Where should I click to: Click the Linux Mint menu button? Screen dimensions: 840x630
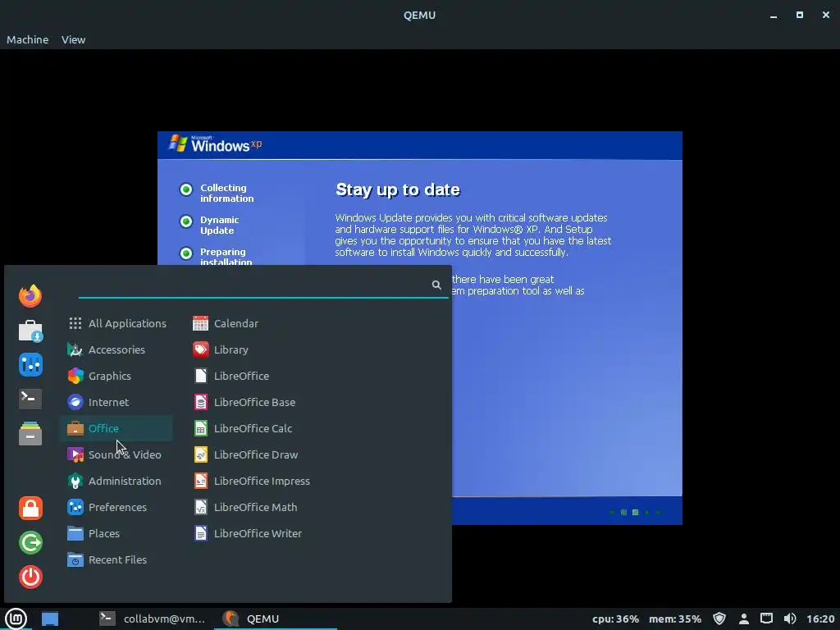(16, 619)
